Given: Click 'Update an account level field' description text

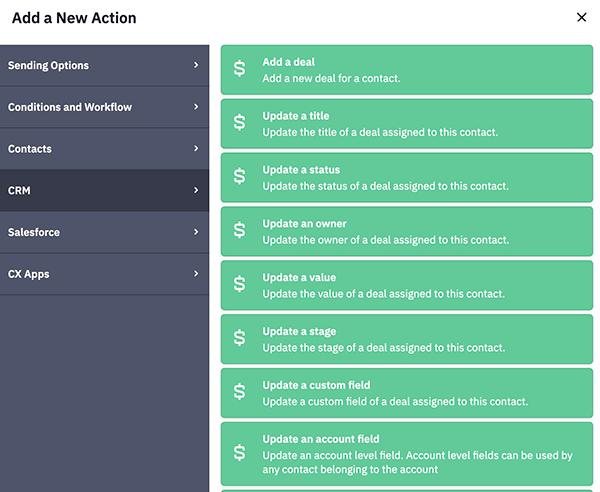Looking at the screenshot, I should tap(417, 463).
